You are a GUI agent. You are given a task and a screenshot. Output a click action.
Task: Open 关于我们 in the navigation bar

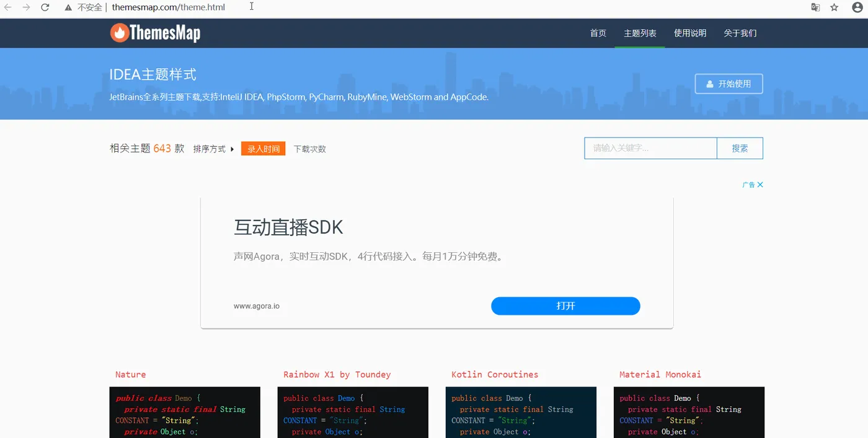point(740,33)
